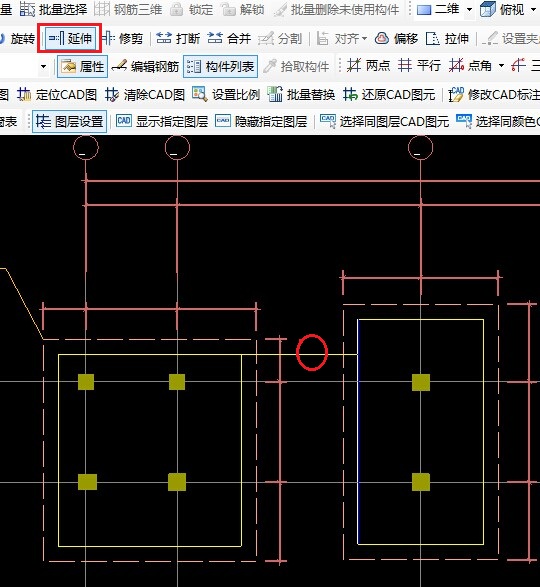Screen dimensions: 540x587
Task: Select the 打断 break tool
Action: (178, 38)
